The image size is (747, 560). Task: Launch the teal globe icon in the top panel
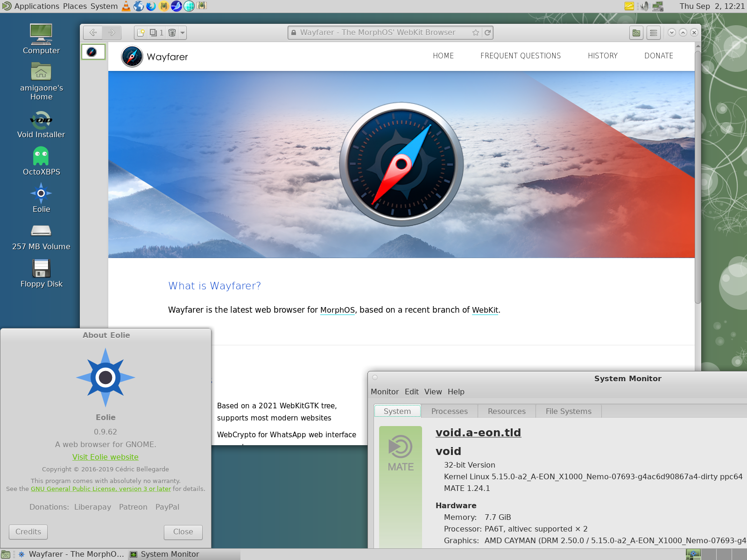point(189,6)
